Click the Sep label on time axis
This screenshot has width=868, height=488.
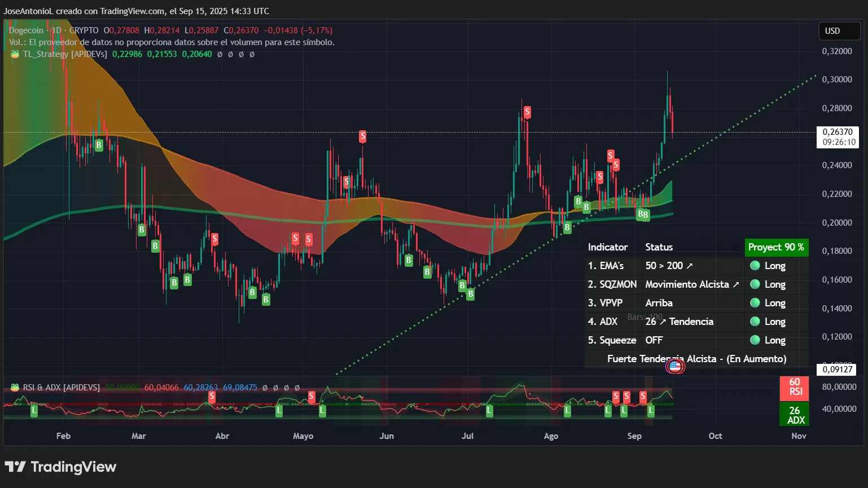(634, 436)
